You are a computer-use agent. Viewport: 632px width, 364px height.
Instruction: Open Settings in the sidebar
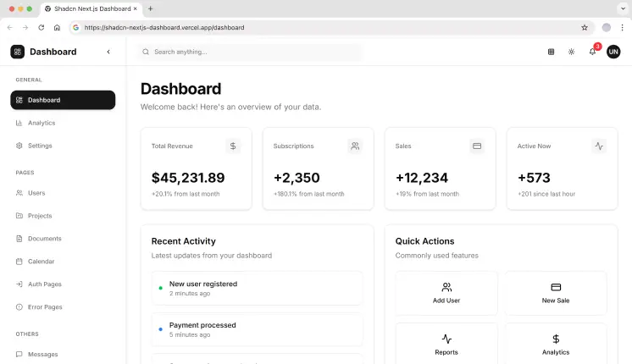[63, 146]
